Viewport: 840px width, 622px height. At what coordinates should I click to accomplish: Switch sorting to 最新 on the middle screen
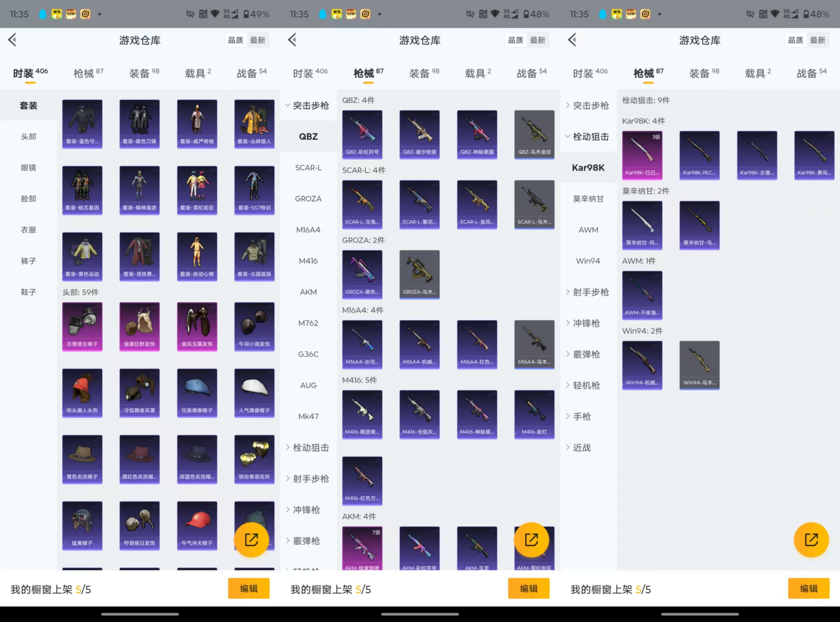pyautogui.click(x=538, y=40)
